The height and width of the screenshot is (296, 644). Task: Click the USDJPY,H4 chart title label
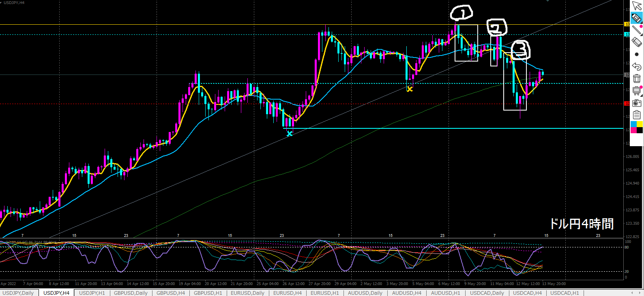click(x=14, y=3)
